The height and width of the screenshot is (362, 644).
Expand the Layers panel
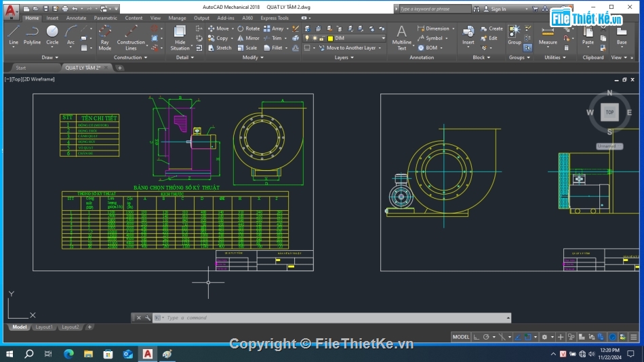click(x=344, y=58)
